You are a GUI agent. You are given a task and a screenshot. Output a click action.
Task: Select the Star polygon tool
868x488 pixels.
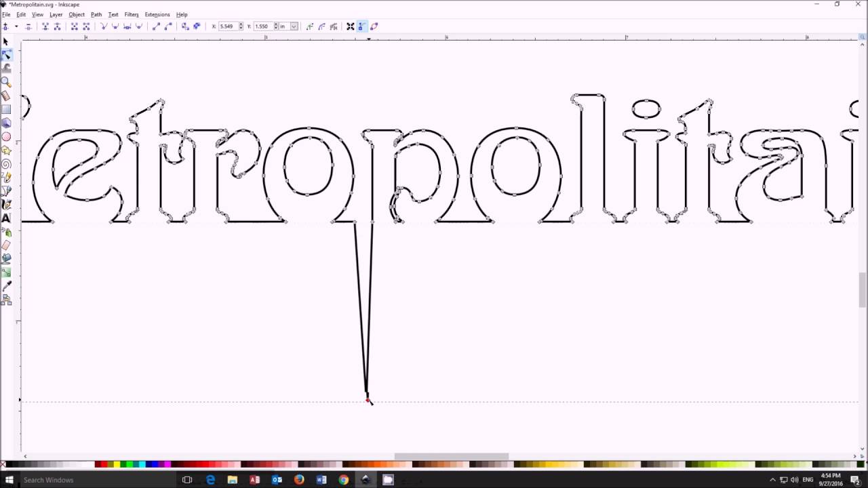tap(6, 150)
